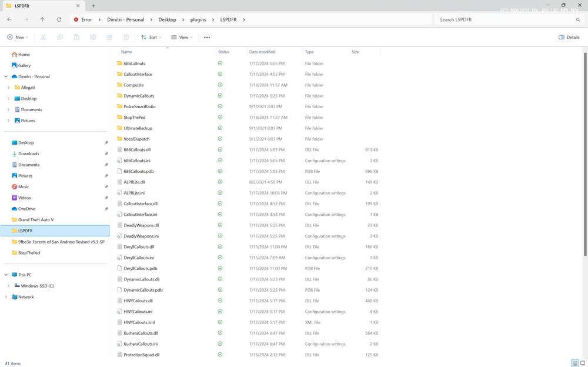Click the Delete icon in the toolbar
Viewport: 588px width, 367px height.
point(125,36)
